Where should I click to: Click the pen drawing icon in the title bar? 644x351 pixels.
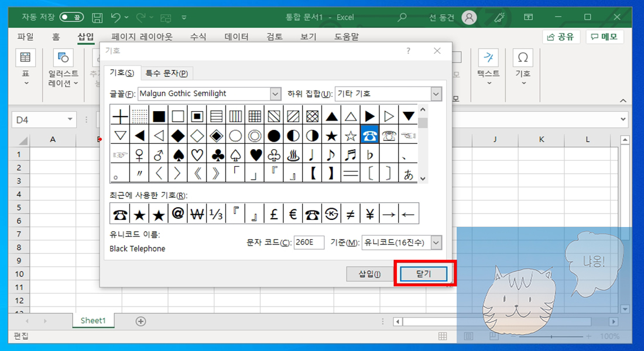point(499,17)
